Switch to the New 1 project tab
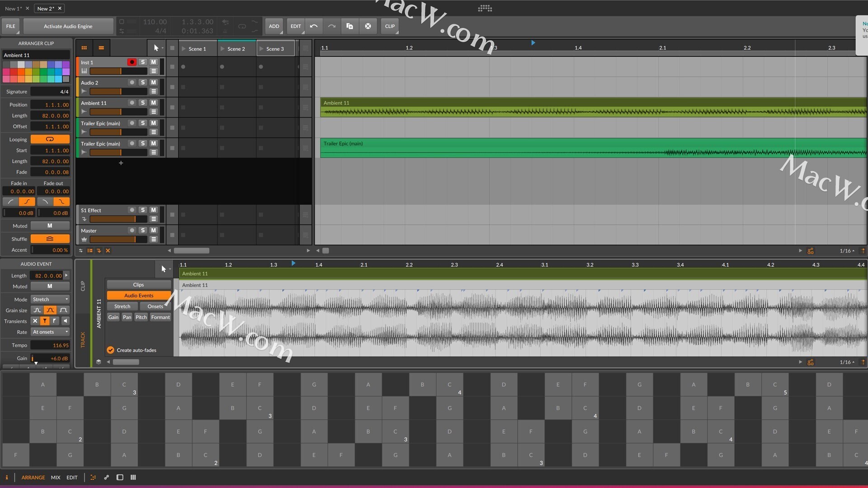This screenshot has width=868, height=488. click(x=13, y=9)
